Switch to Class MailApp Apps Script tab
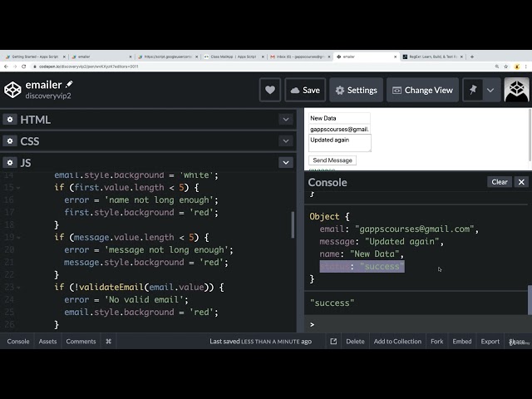532x399 pixels. [234, 57]
